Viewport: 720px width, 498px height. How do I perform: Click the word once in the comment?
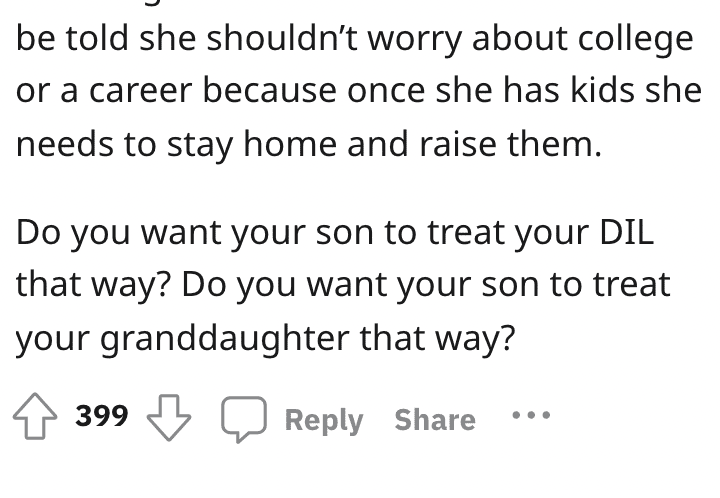386,91
